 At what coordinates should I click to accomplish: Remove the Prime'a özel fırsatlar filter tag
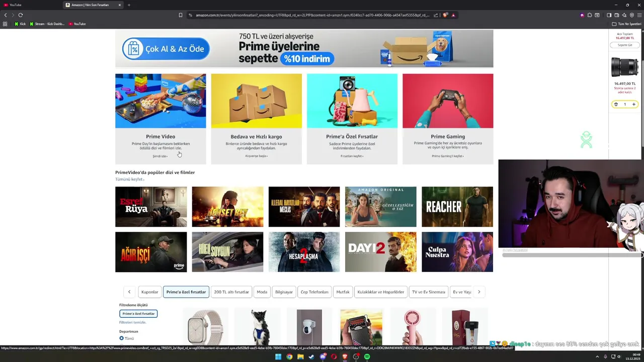tap(138, 314)
